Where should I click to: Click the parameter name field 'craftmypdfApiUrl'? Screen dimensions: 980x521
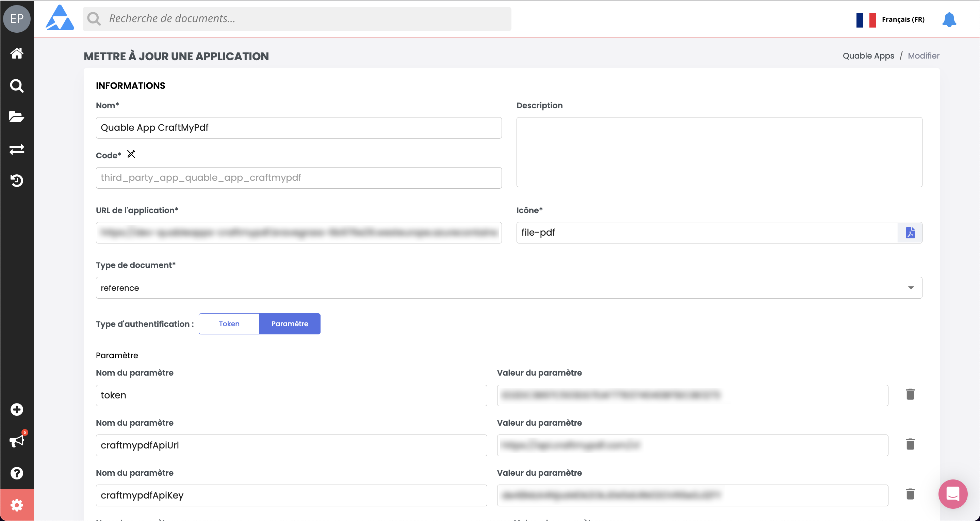pyautogui.click(x=291, y=445)
